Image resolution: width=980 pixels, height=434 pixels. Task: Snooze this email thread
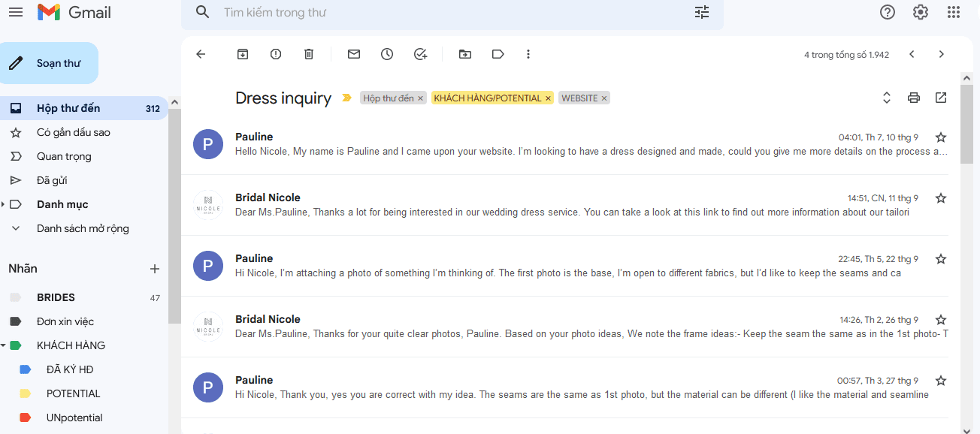tap(387, 54)
